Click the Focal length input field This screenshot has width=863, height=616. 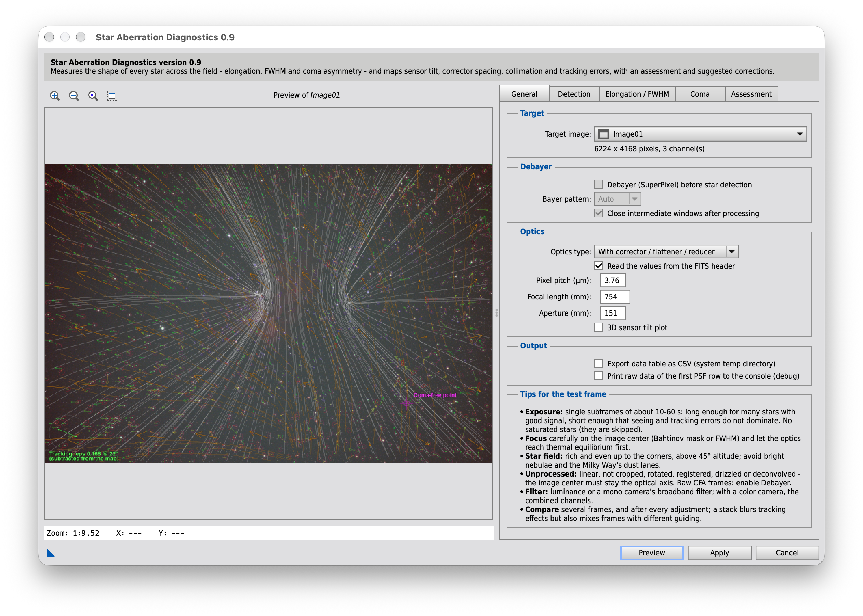(x=615, y=297)
